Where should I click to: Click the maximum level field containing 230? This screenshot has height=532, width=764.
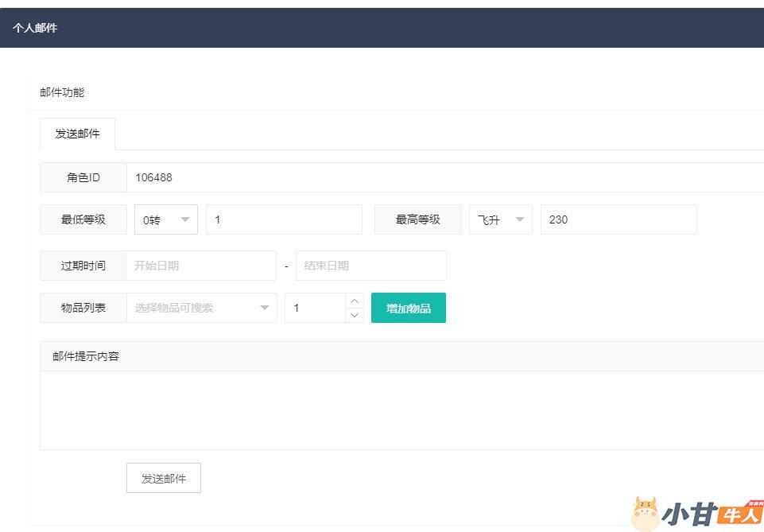pyautogui.click(x=618, y=219)
